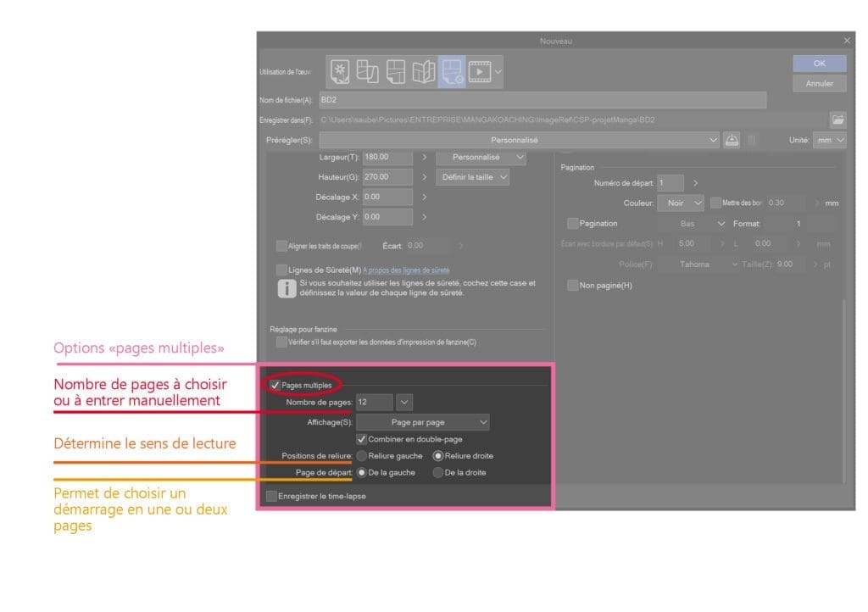This screenshot has height=612, width=868.
Task: Click the Hauteur field 270.00
Action: pyautogui.click(x=387, y=177)
